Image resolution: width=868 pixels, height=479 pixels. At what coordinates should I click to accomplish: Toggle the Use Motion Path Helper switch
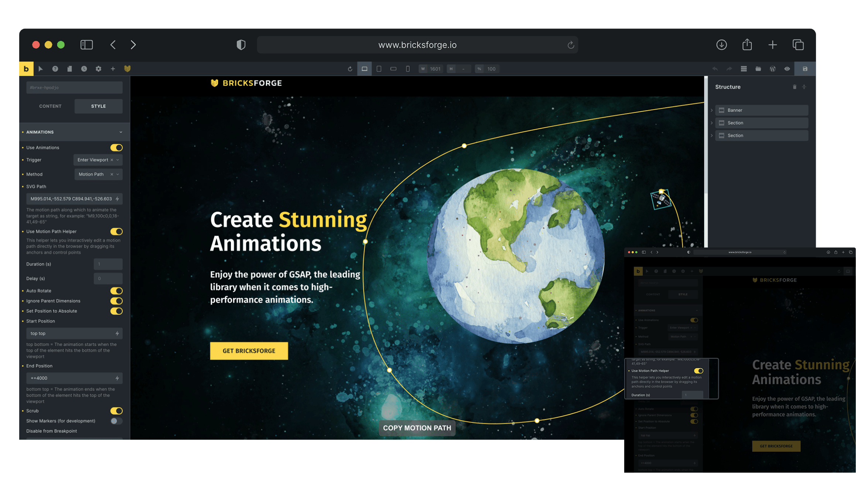click(x=116, y=231)
